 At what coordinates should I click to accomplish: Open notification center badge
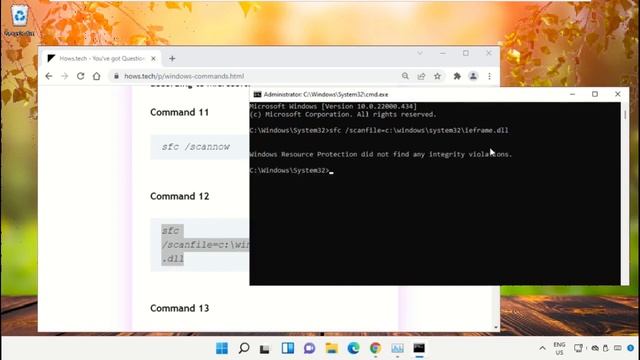(631, 348)
